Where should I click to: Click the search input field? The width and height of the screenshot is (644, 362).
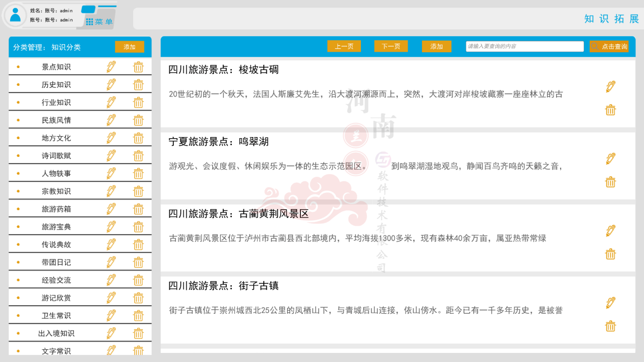(x=524, y=46)
